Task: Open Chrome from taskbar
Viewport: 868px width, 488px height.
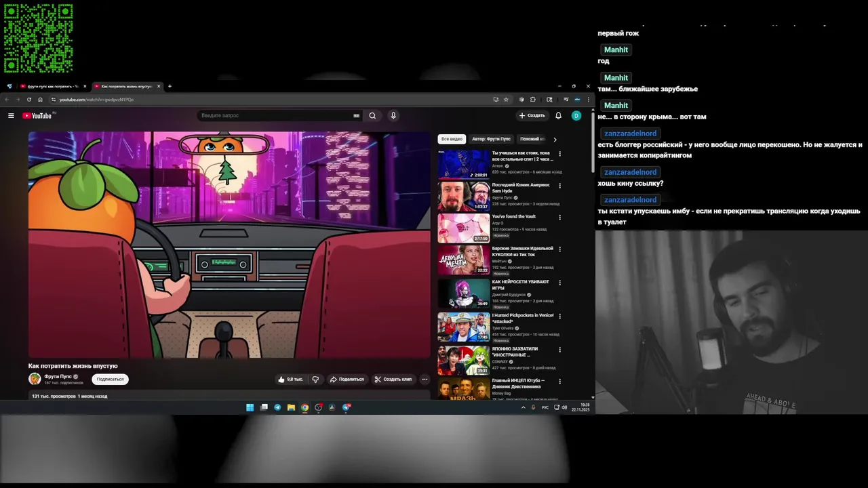Action: 304,407
